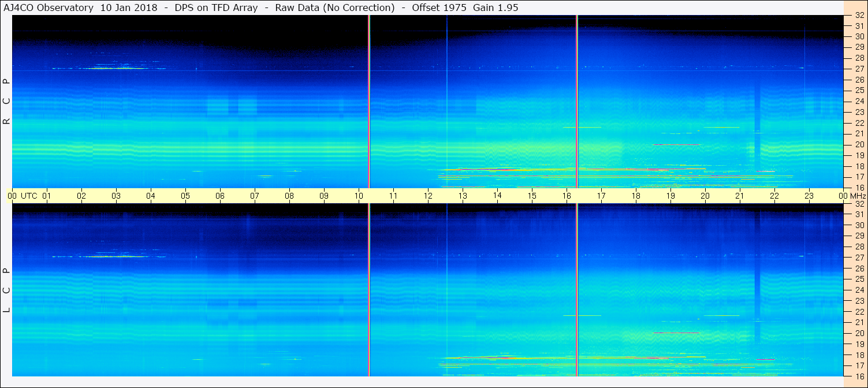The image size is (868, 388).
Task: Click the 27 MHz emission streak in RCP panel
Action: pyautogui.click(x=109, y=68)
